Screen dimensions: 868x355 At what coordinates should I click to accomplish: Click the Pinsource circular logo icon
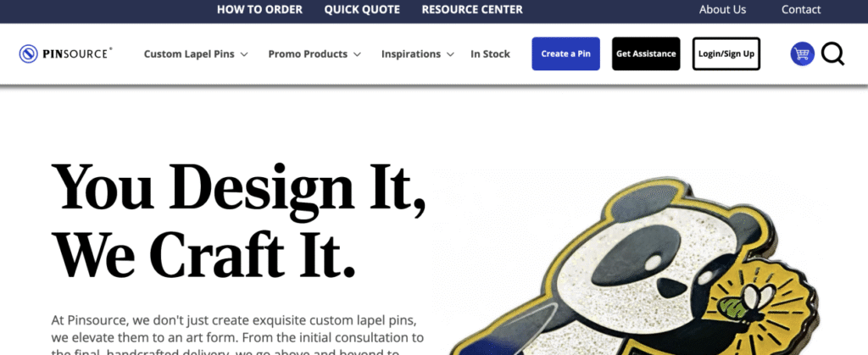point(28,53)
